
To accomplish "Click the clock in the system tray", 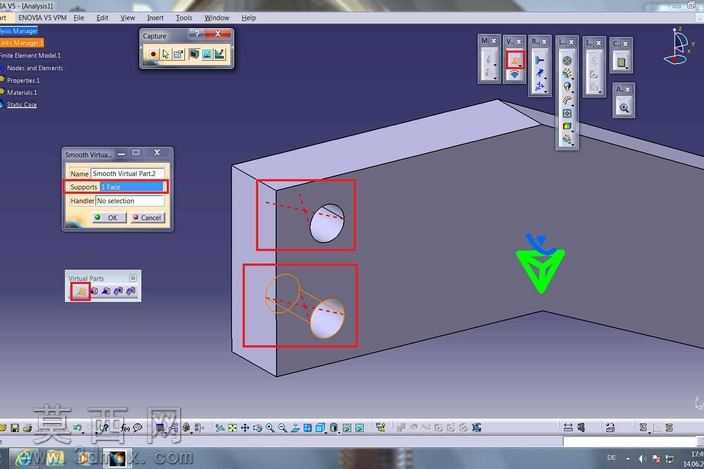I will (x=695, y=459).
